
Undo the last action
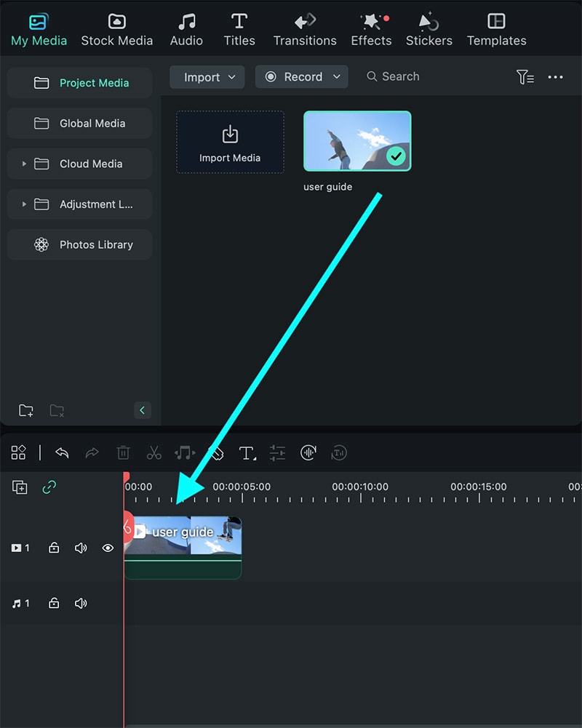(x=63, y=452)
